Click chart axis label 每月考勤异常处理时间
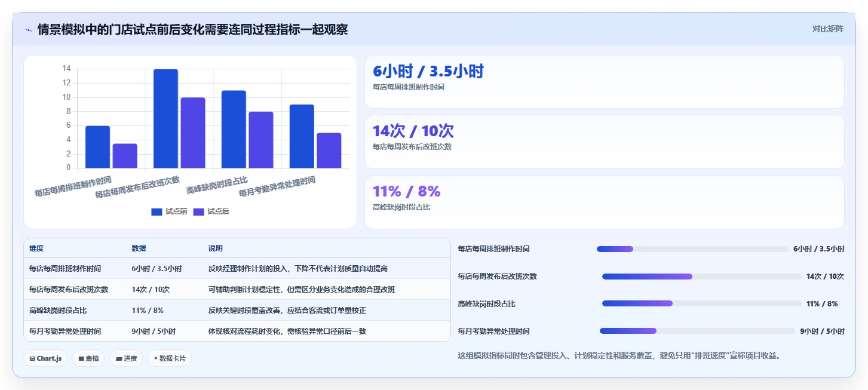This screenshot has height=390, width=868. pos(277,186)
